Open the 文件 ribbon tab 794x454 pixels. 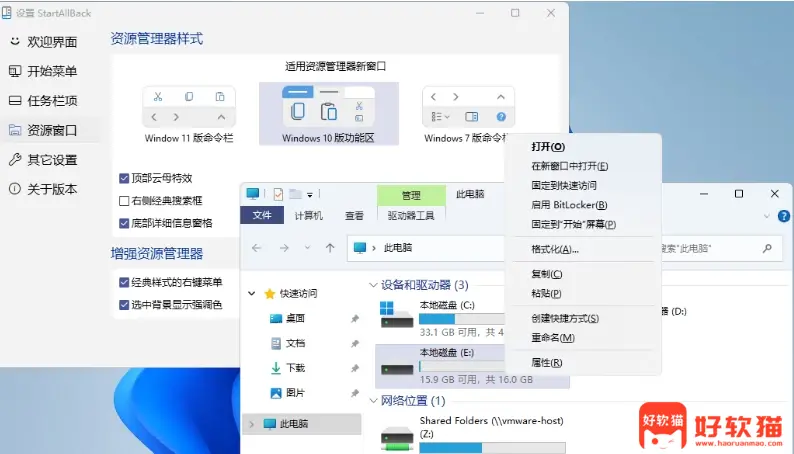(x=262, y=215)
